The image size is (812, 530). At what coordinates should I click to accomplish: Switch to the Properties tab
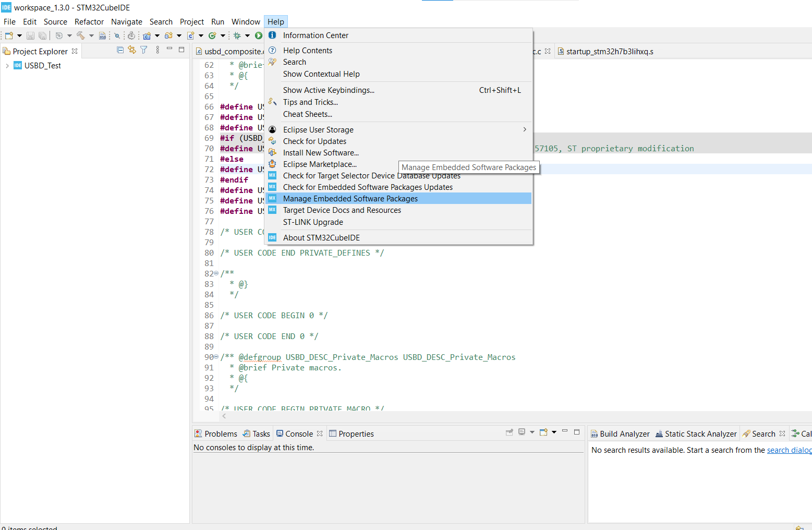(351, 434)
